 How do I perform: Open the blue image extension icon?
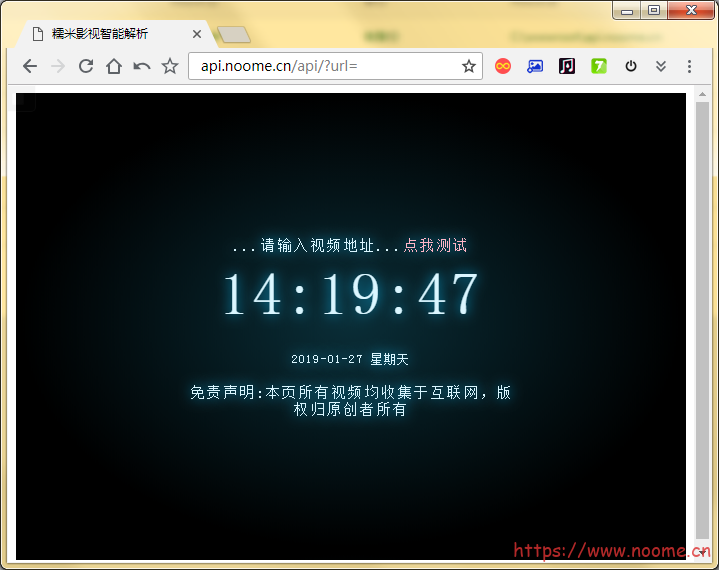(535, 66)
